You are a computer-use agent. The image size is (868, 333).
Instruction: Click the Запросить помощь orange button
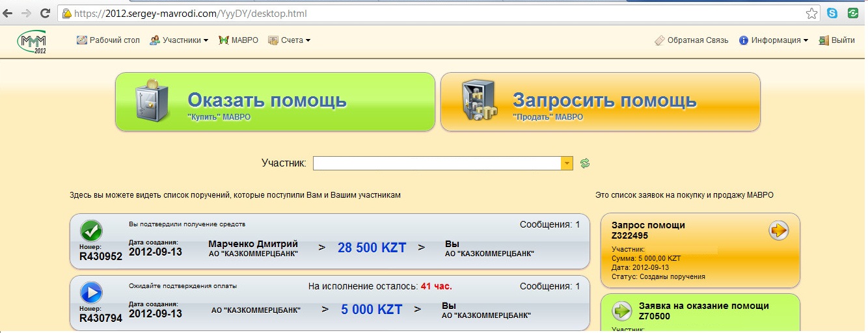click(x=601, y=102)
